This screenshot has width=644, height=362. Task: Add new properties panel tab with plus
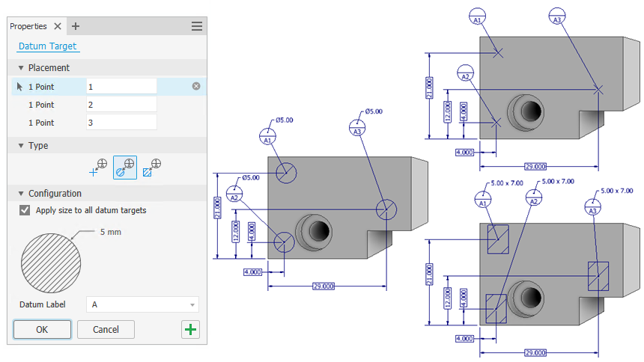pos(76,26)
